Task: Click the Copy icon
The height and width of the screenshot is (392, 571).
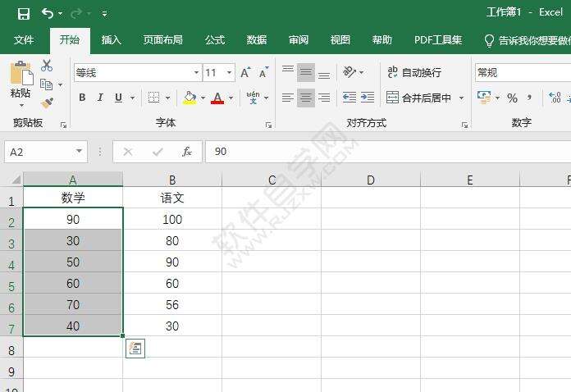Action: 46,84
